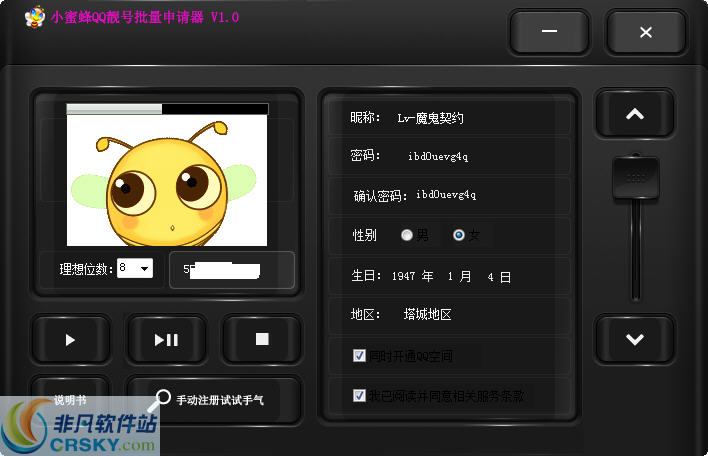Minimize the window with the dash button
The height and width of the screenshot is (456, 708).
point(549,32)
